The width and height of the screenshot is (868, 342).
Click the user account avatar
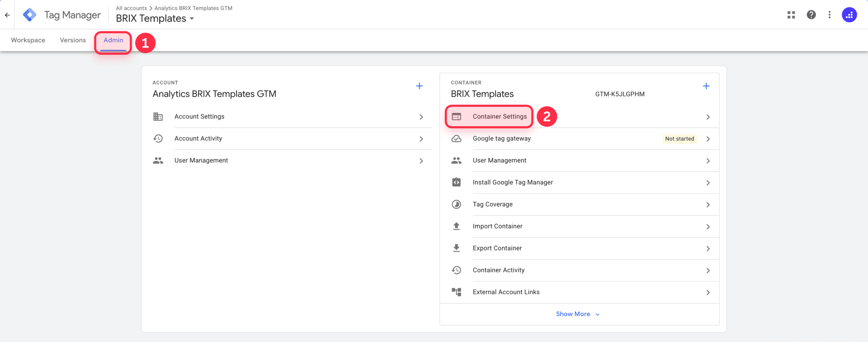(849, 15)
